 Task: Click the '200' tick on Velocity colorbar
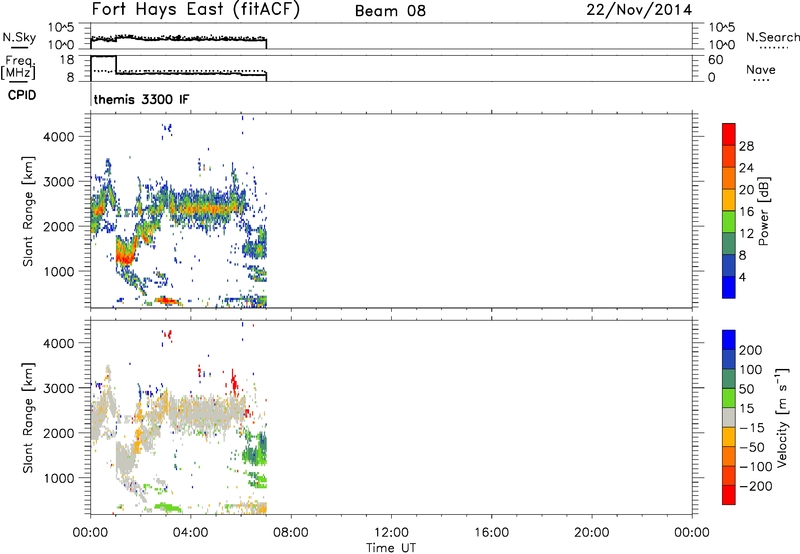click(x=751, y=350)
